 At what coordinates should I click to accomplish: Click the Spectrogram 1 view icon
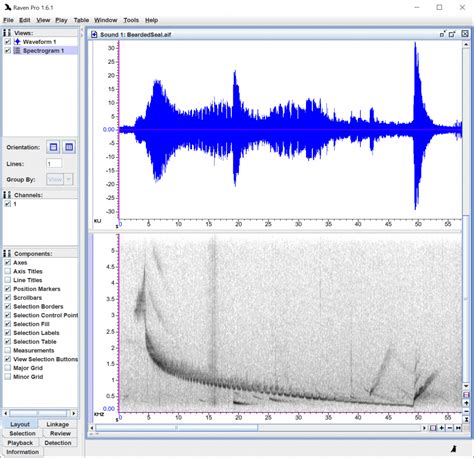[x=17, y=51]
